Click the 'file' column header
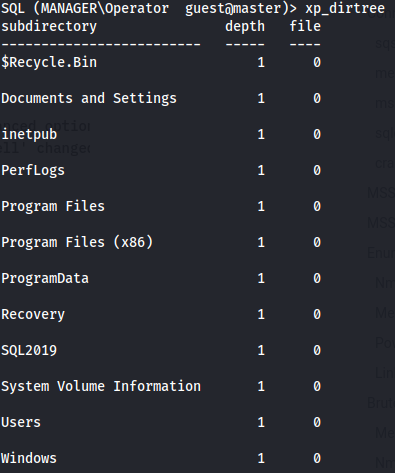 pos(305,26)
